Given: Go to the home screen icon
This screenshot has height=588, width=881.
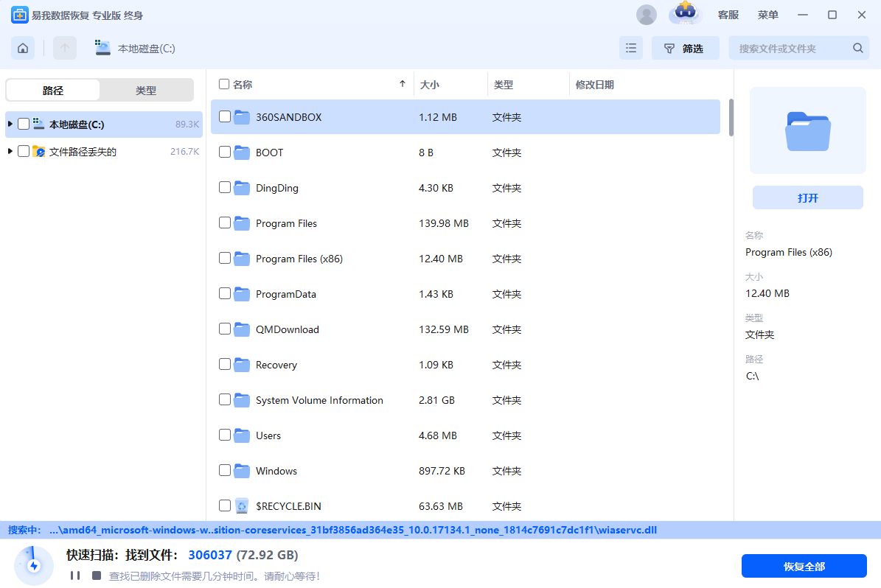Looking at the screenshot, I should click(x=23, y=49).
